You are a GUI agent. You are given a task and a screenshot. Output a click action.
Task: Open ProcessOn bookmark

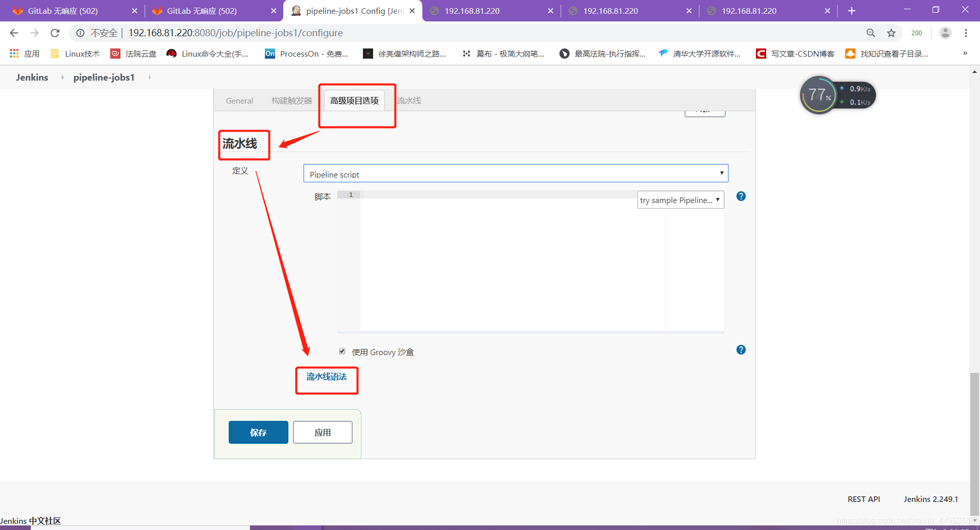click(307, 54)
